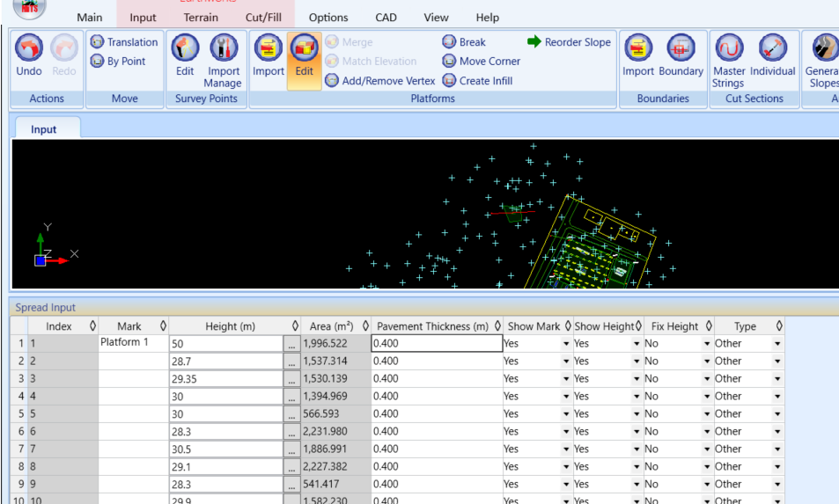Click ellipsis button beside height 29.35

pos(291,379)
